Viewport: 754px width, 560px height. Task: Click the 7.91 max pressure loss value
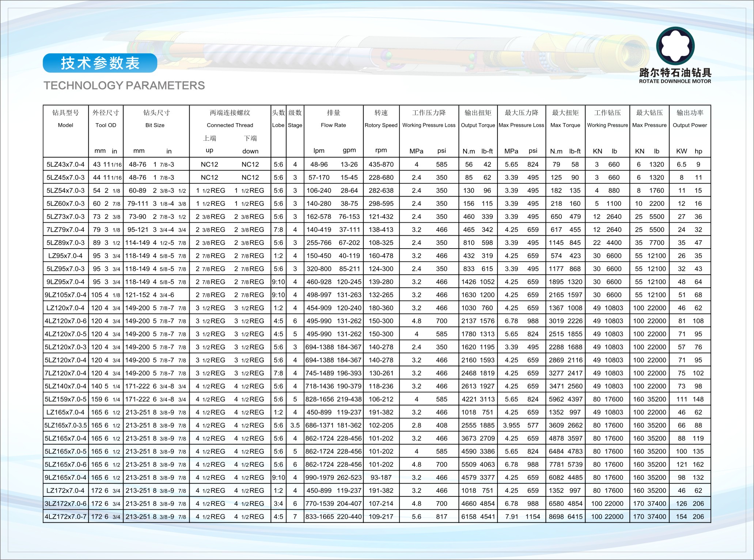click(x=512, y=517)
